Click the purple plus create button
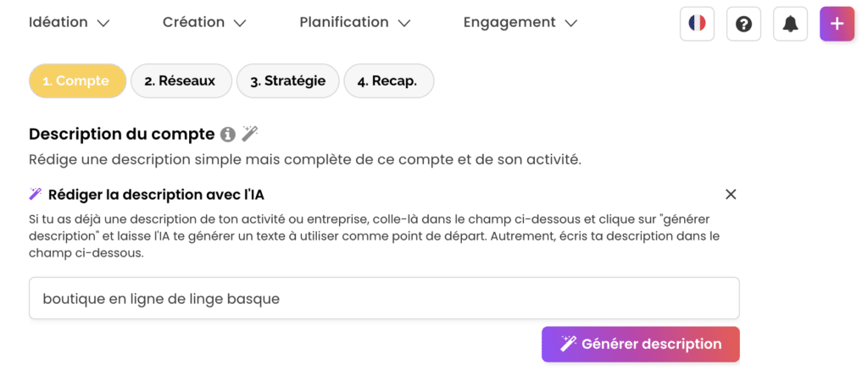This screenshot has width=868, height=381. [x=837, y=24]
